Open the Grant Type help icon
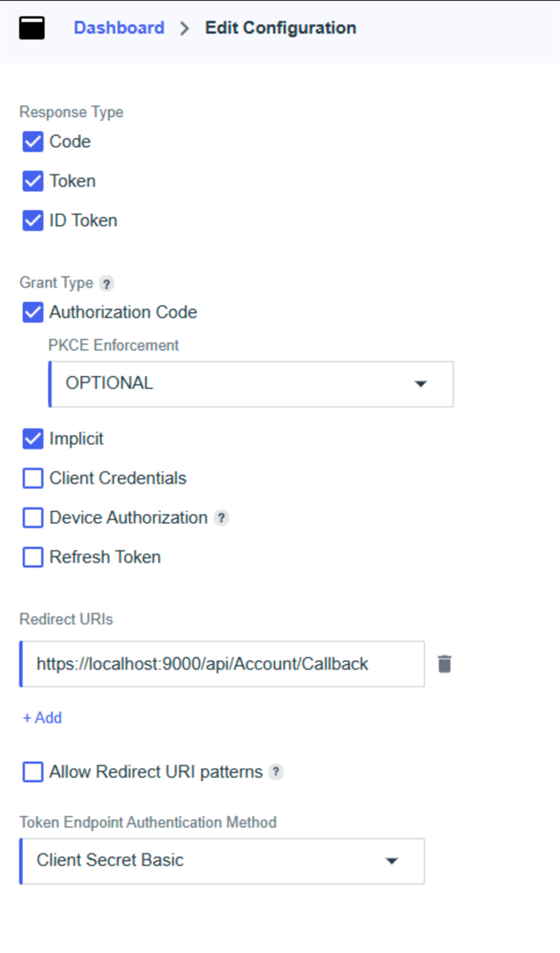The height and width of the screenshot is (953, 560). 107,283
